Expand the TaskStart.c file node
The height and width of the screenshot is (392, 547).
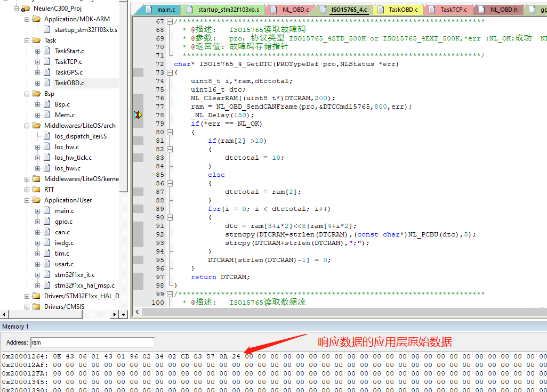coord(37,51)
